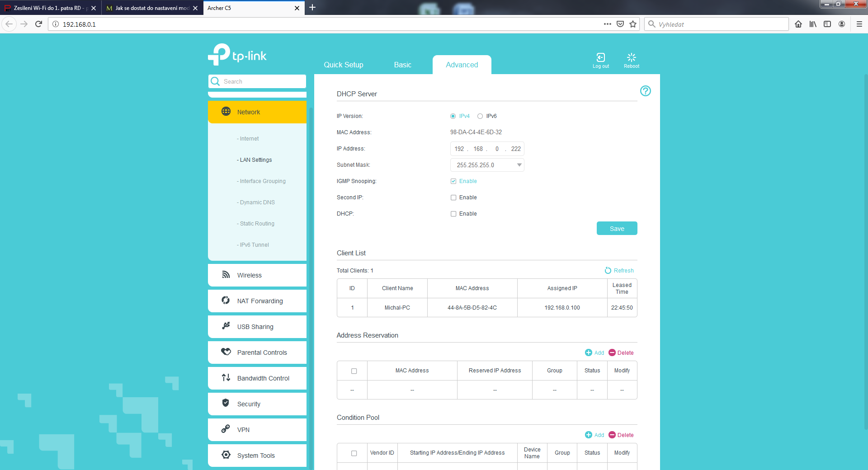Click the Bandwidth Control arrows icon

point(226,377)
